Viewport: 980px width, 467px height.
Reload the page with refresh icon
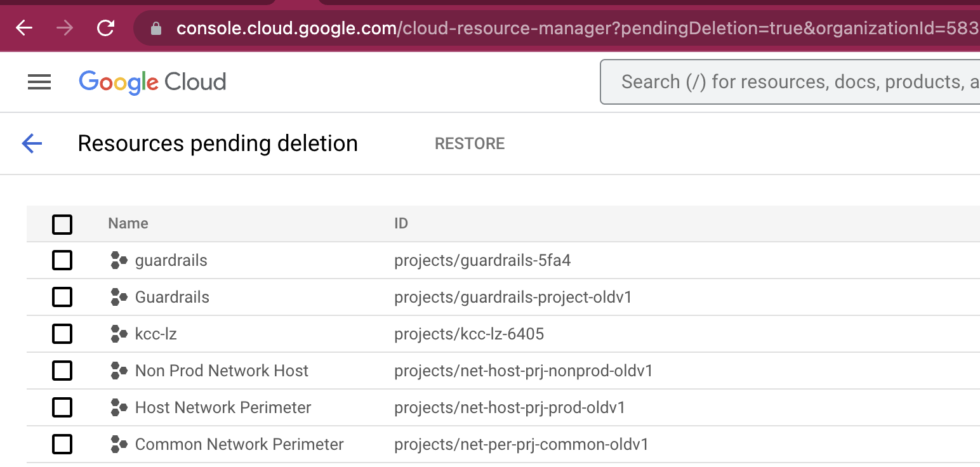pos(105,28)
